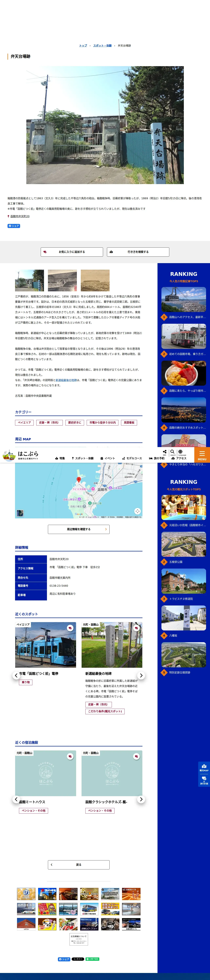The width and height of the screenshot is (210, 980).
Task: View the second black-and-white photo thumbnail
Action: 62,280
